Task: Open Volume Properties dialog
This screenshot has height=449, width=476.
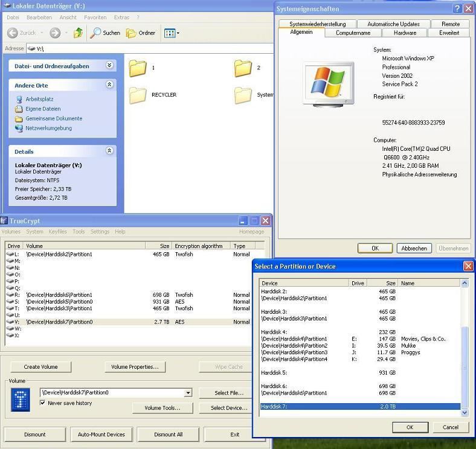Action: (x=135, y=367)
